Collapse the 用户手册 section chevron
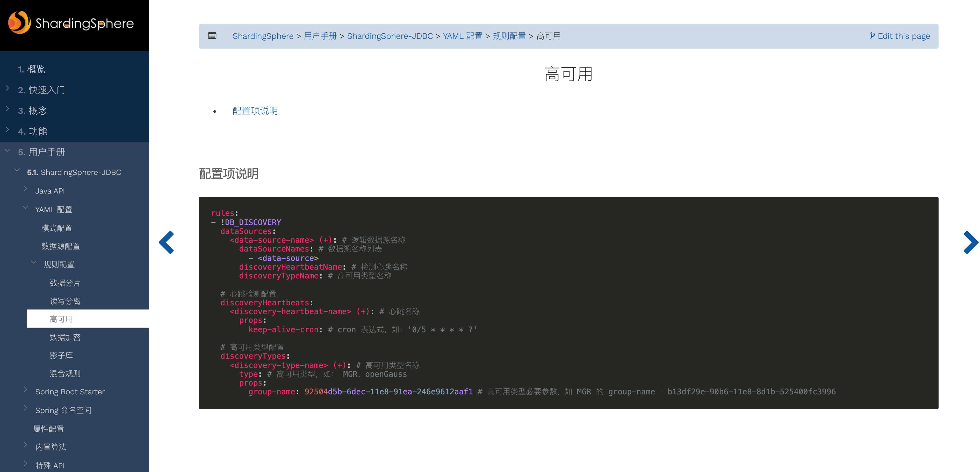The height and width of the screenshot is (472, 980). click(x=7, y=151)
